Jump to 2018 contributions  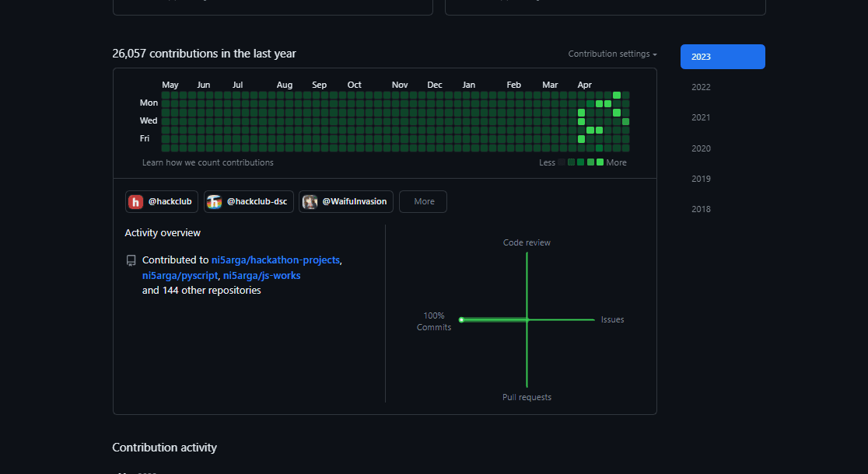pos(701,209)
